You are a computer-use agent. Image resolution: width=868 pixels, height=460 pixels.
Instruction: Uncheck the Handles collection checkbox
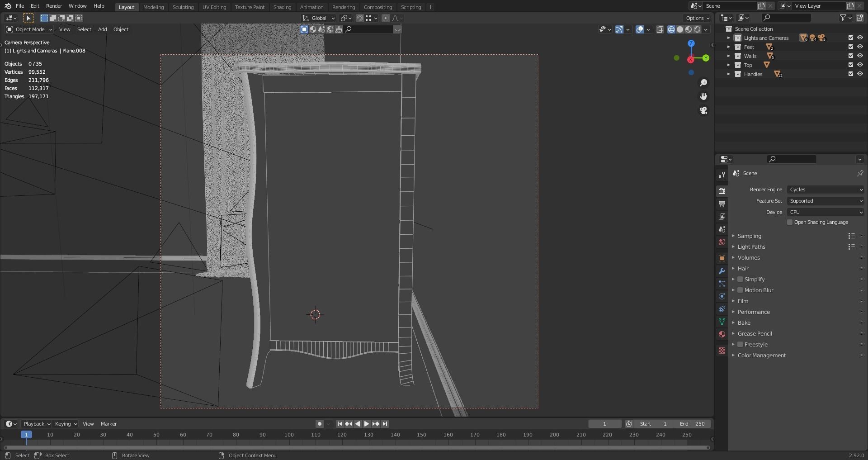coord(851,74)
